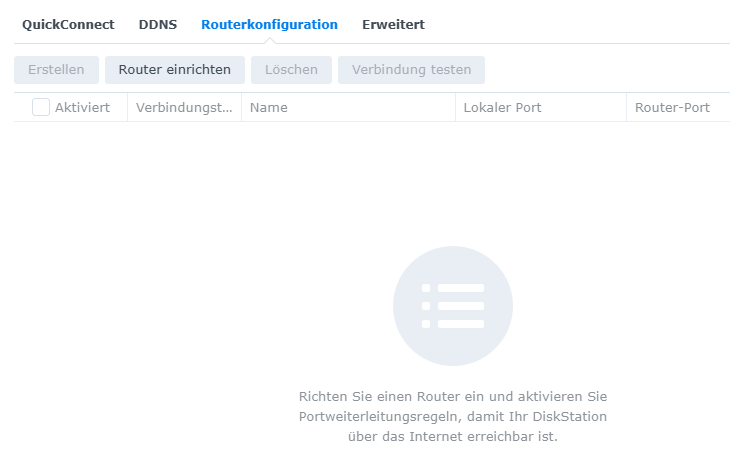Click the truncated Verbindungst... column header

coord(184,107)
